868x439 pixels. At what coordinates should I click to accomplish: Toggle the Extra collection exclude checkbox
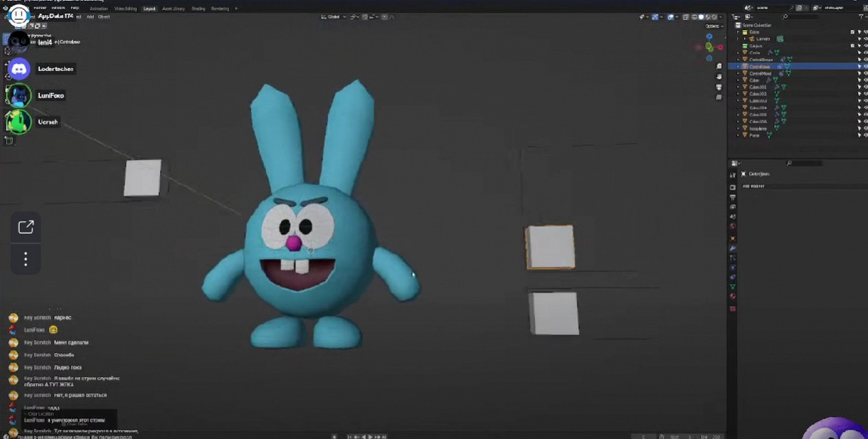[852, 32]
